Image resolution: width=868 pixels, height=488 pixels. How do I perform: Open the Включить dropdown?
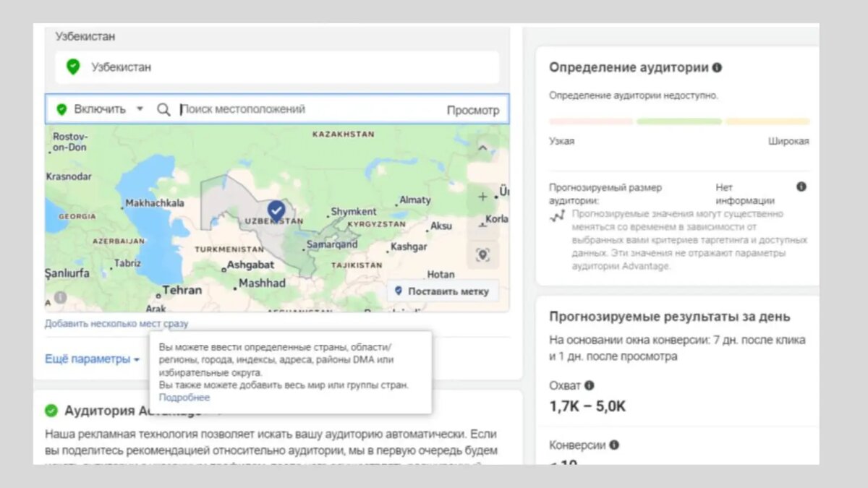pyautogui.click(x=101, y=109)
